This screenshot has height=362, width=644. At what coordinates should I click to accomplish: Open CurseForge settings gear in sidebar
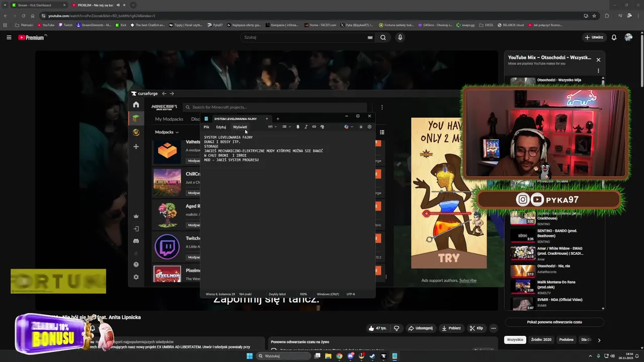136,277
